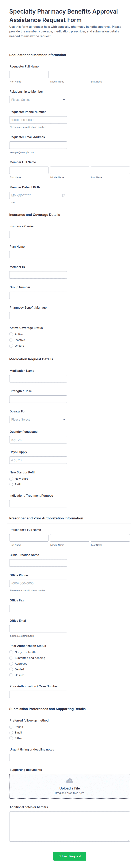138x868 pixels.
Task: Select the Member ID input box
Action: [x=38, y=275]
